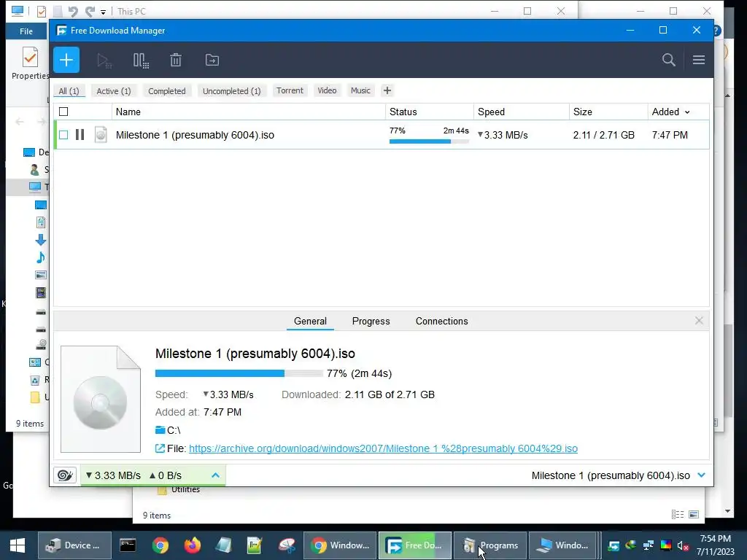Click the iso file icon in download row
The image size is (747, 560).
101,135
